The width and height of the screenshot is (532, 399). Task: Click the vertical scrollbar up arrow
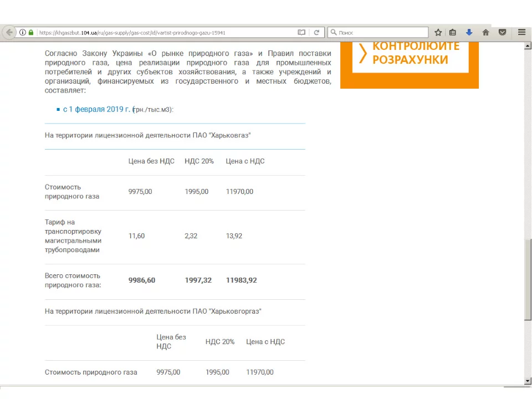click(x=528, y=46)
